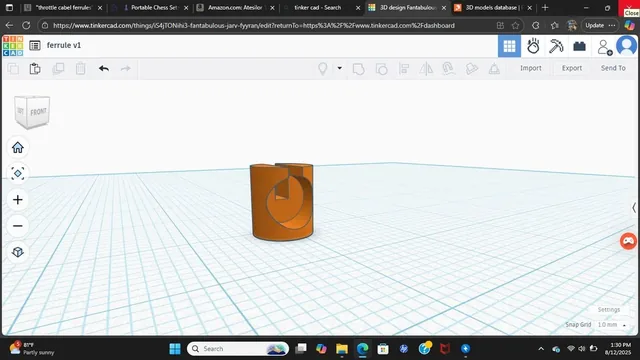Switch to the Bricks mode

click(579, 46)
